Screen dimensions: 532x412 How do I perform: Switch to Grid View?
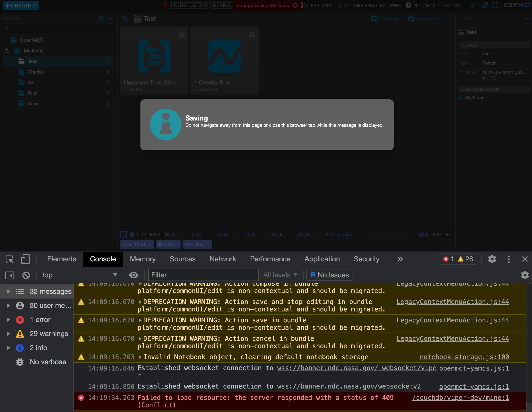(x=386, y=19)
